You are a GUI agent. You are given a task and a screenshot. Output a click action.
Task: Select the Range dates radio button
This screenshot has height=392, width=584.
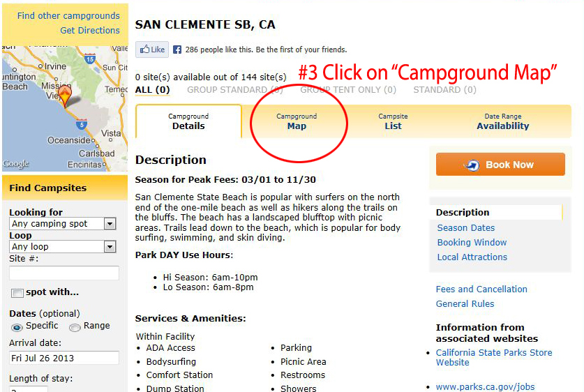pyautogui.click(x=75, y=327)
